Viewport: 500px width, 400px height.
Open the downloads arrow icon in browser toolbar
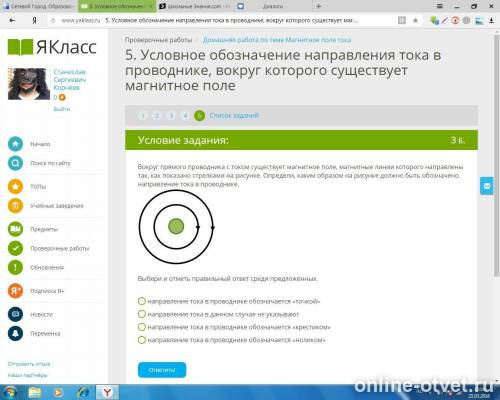[x=491, y=21]
